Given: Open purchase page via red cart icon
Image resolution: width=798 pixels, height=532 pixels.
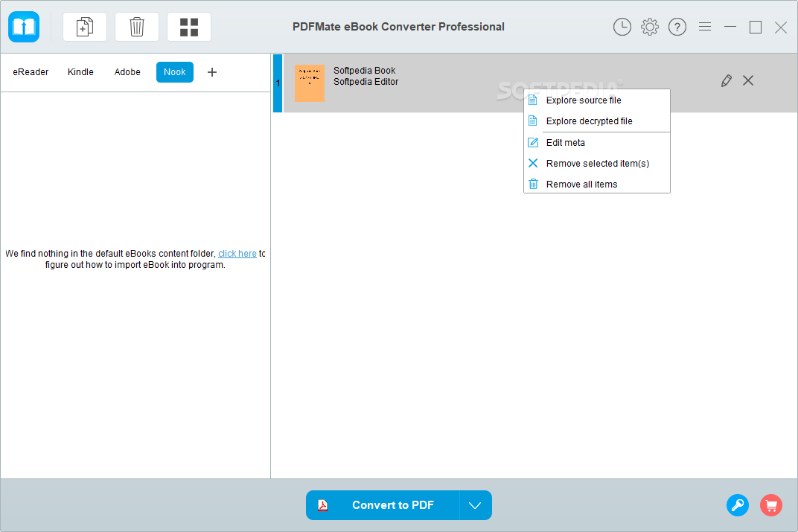Looking at the screenshot, I should coord(771,505).
